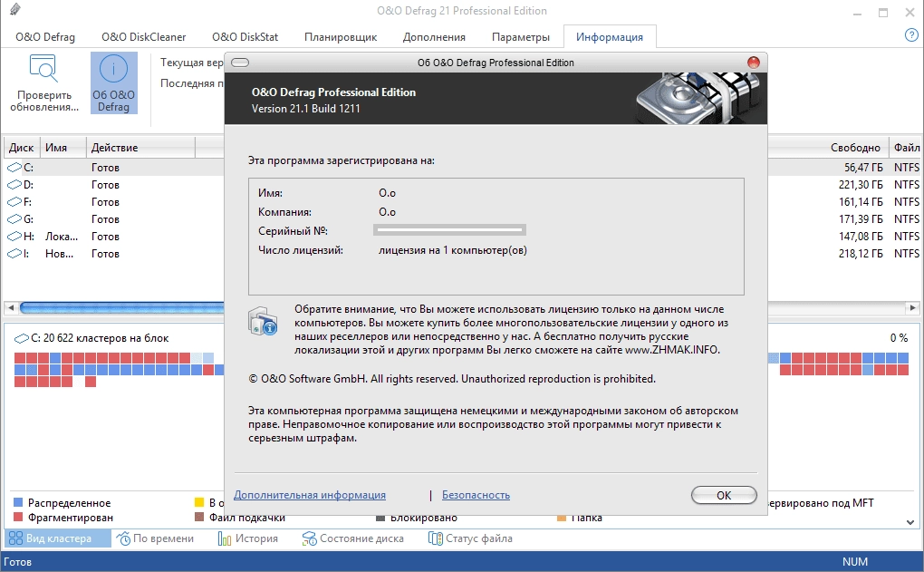Click the app icon in title bar
924x572 pixels.
point(15,9)
